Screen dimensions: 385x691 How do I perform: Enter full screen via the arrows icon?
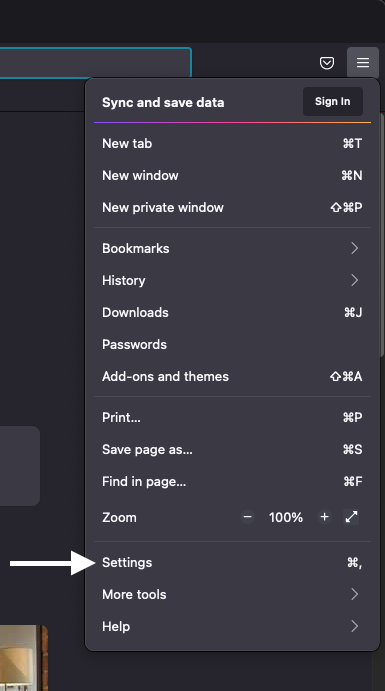click(351, 517)
